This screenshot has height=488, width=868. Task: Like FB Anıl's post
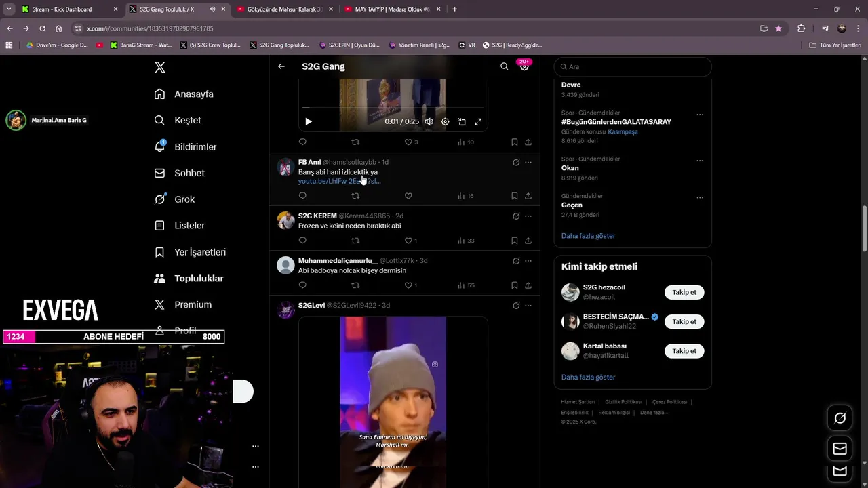(x=408, y=196)
